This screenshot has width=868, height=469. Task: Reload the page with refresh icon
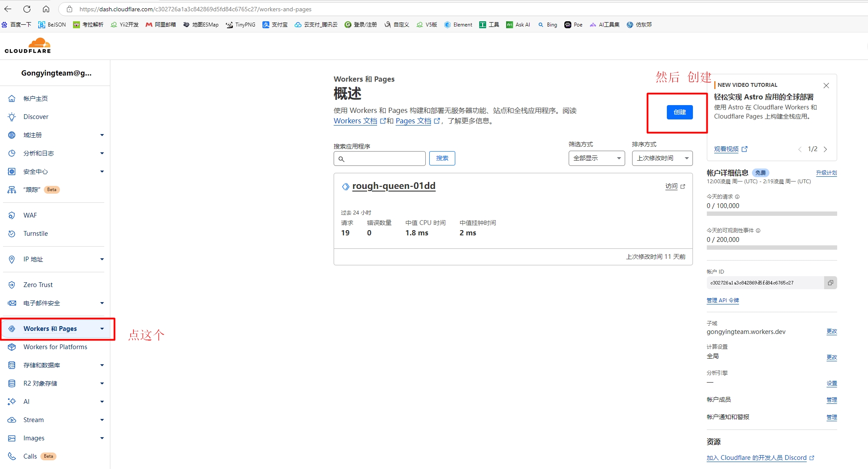click(27, 9)
